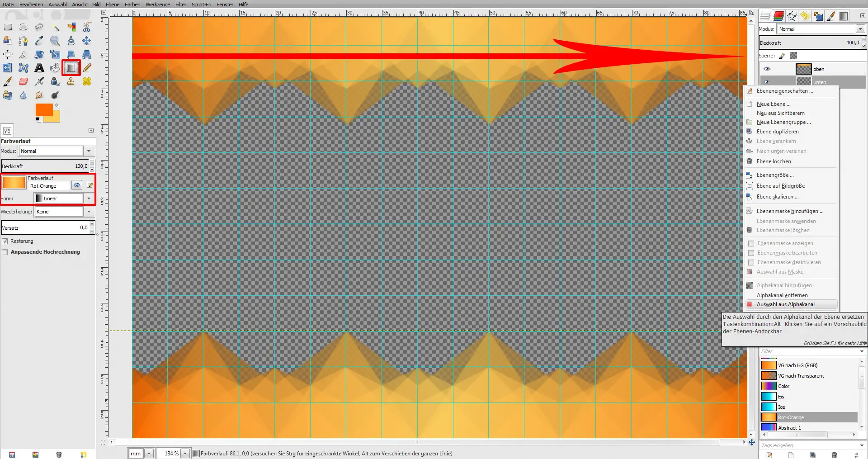Open the Undo History tab
Viewport: 868px width, 459px height.
[x=805, y=15]
